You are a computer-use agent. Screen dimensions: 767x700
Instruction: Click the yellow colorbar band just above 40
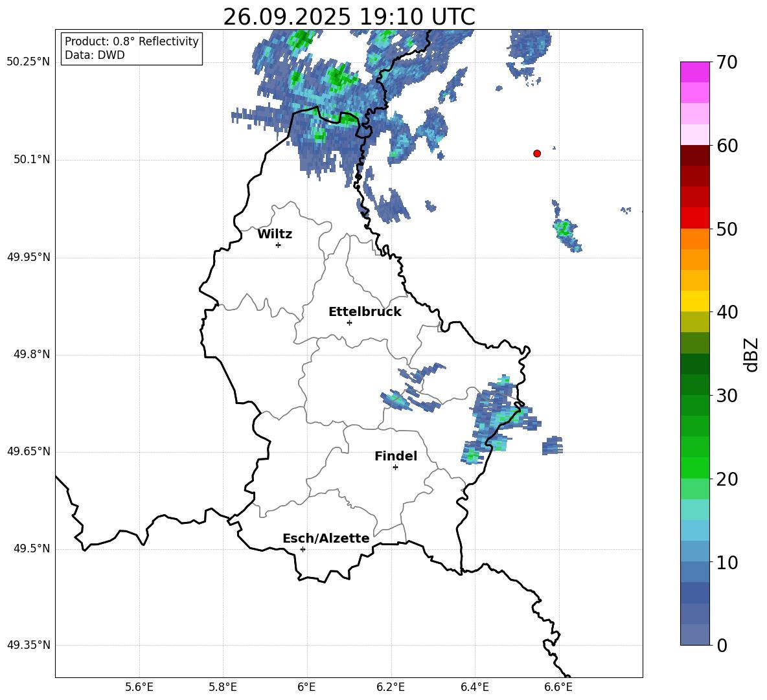pos(694,301)
